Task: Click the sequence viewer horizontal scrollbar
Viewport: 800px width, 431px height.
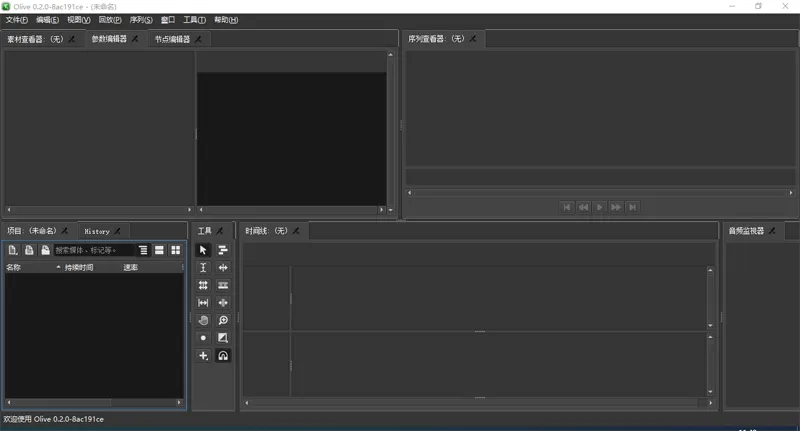Action: click(600, 192)
